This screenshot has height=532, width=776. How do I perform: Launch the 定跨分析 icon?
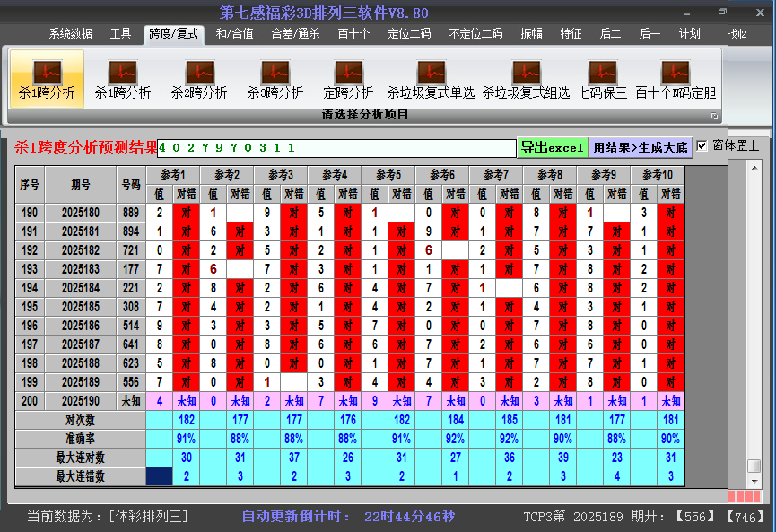pos(348,79)
